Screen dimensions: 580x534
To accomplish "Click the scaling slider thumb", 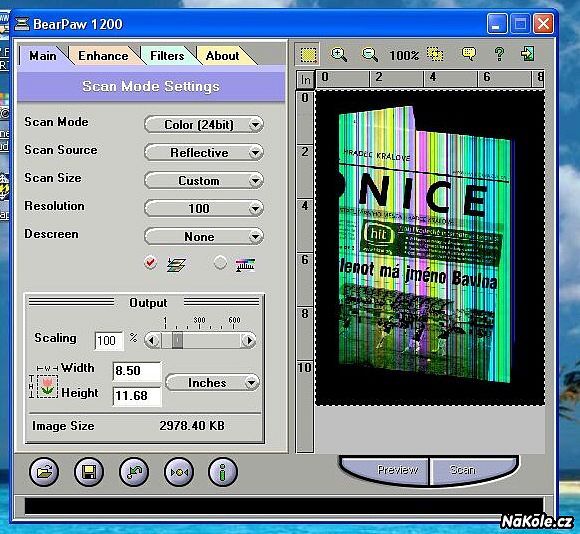I will pos(178,340).
